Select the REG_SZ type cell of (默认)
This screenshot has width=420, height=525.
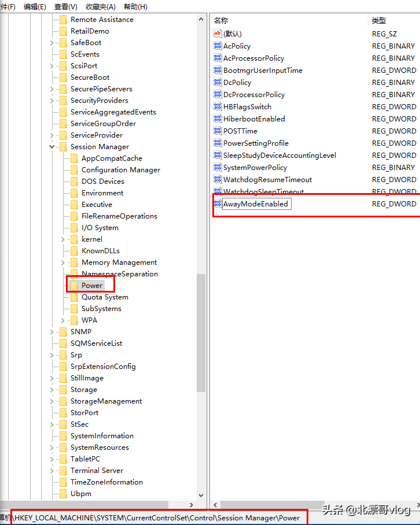point(384,34)
